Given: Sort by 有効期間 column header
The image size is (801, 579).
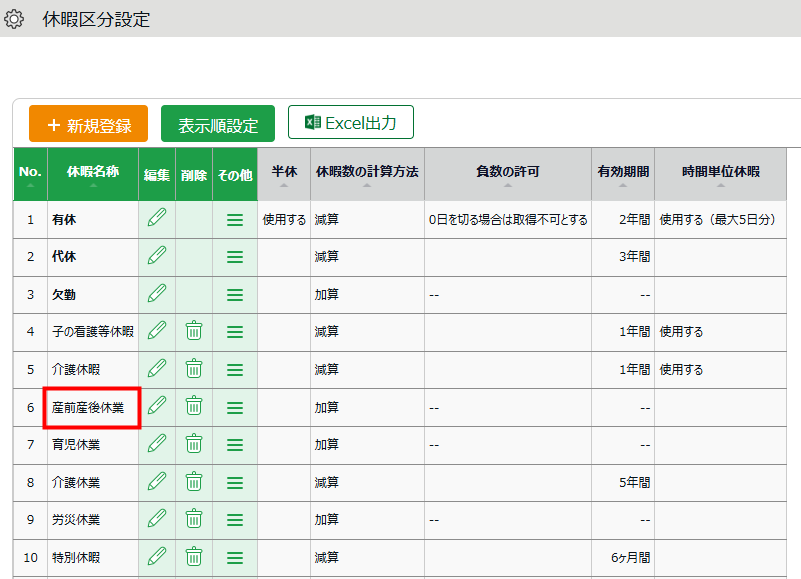Looking at the screenshot, I should (623, 174).
